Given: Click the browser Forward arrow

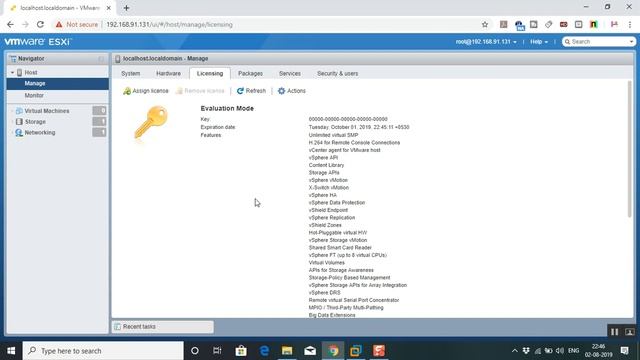Looking at the screenshot, I should tap(25, 24).
